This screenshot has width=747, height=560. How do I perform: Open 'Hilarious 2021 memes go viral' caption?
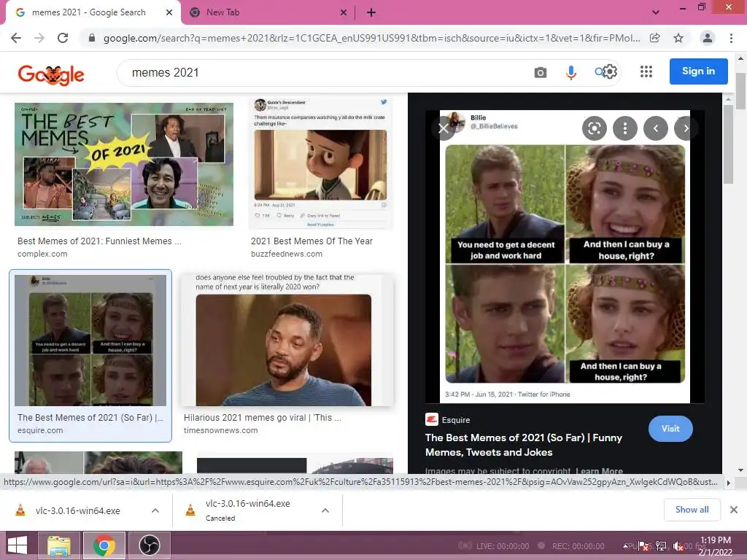click(262, 418)
